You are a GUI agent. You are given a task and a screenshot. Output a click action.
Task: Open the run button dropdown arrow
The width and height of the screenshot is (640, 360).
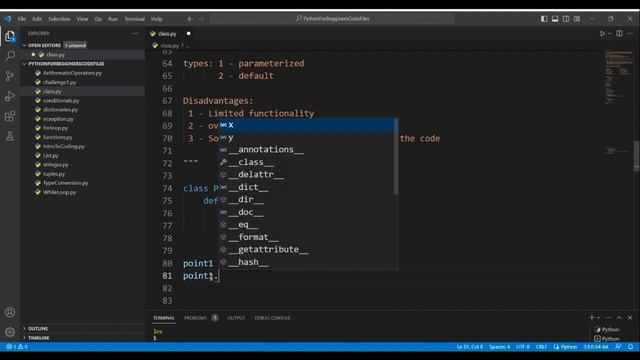(x=609, y=33)
